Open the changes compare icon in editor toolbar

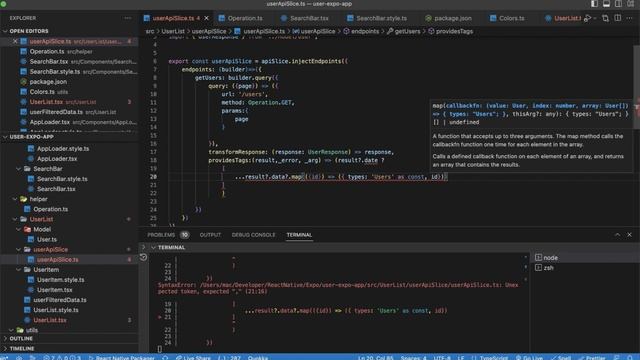(605, 18)
